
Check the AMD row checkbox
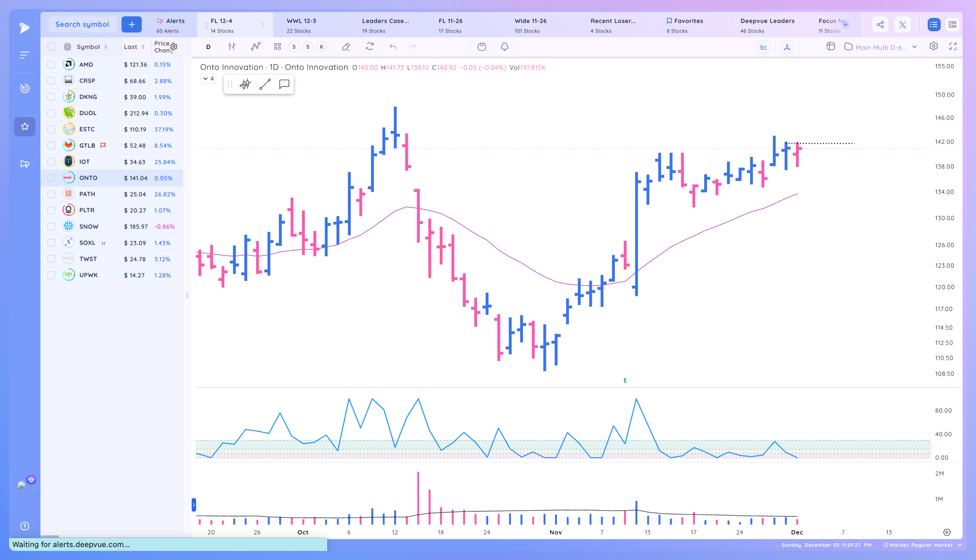click(x=51, y=65)
